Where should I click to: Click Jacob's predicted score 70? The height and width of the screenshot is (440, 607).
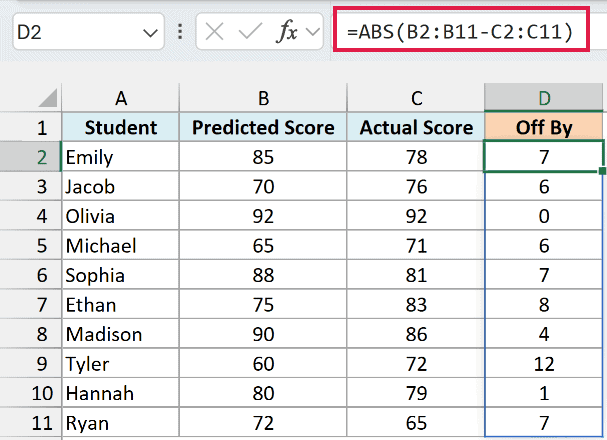(263, 186)
